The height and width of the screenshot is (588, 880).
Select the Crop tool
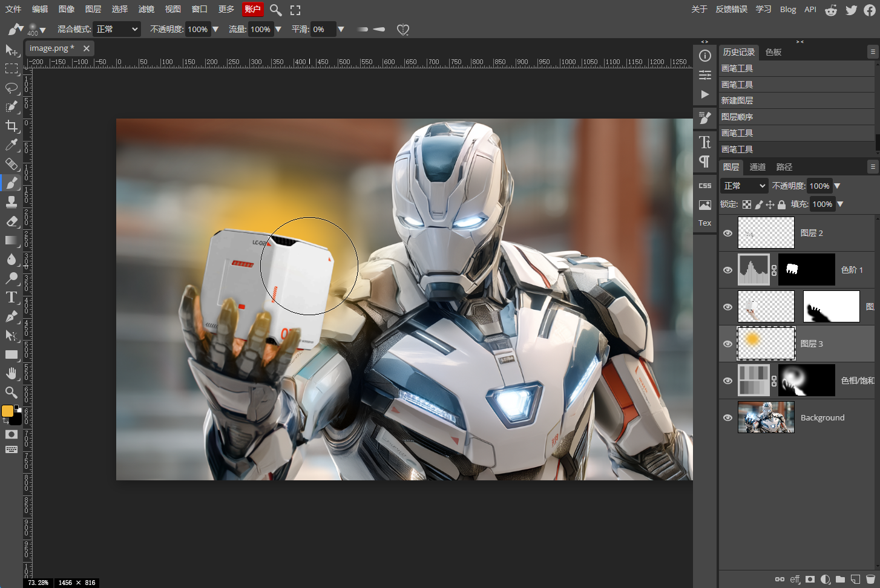[11, 126]
